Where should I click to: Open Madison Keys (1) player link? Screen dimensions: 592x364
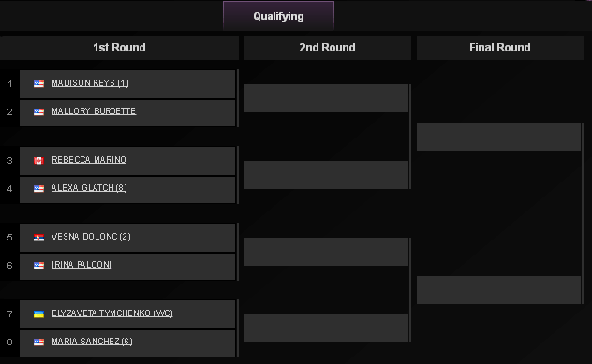(90, 83)
